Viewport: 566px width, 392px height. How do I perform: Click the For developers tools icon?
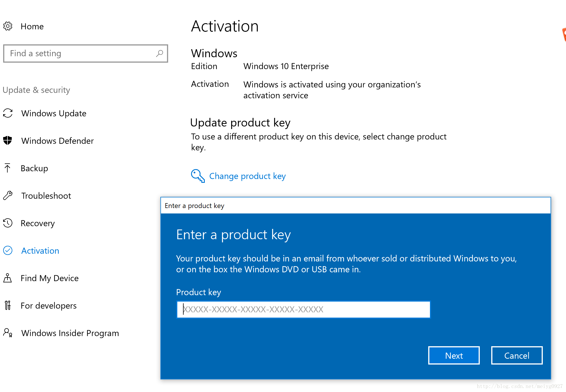[8, 305]
